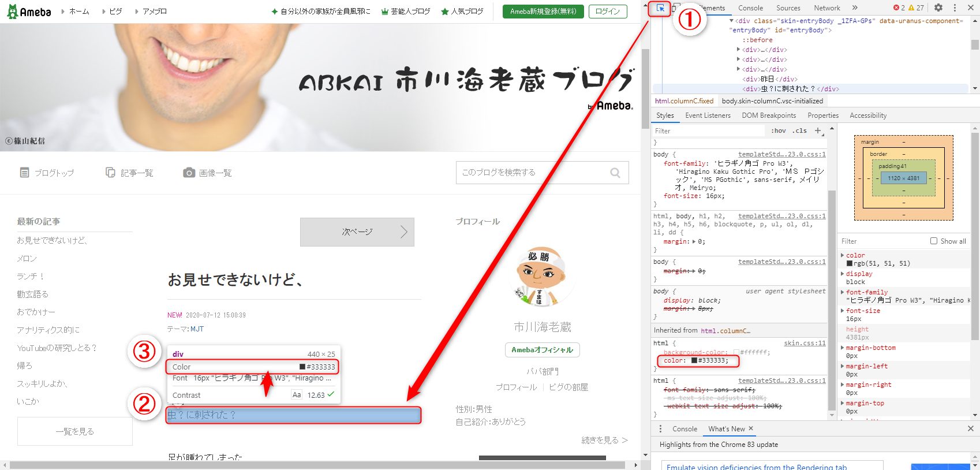This screenshot has height=470, width=980.
Task: Close the What's New drawer tab
Action: (x=751, y=428)
